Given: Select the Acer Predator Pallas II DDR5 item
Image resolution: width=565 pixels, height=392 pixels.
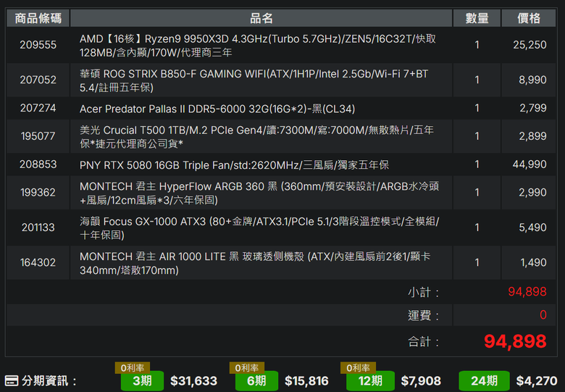Looking at the screenshot, I should point(217,109).
